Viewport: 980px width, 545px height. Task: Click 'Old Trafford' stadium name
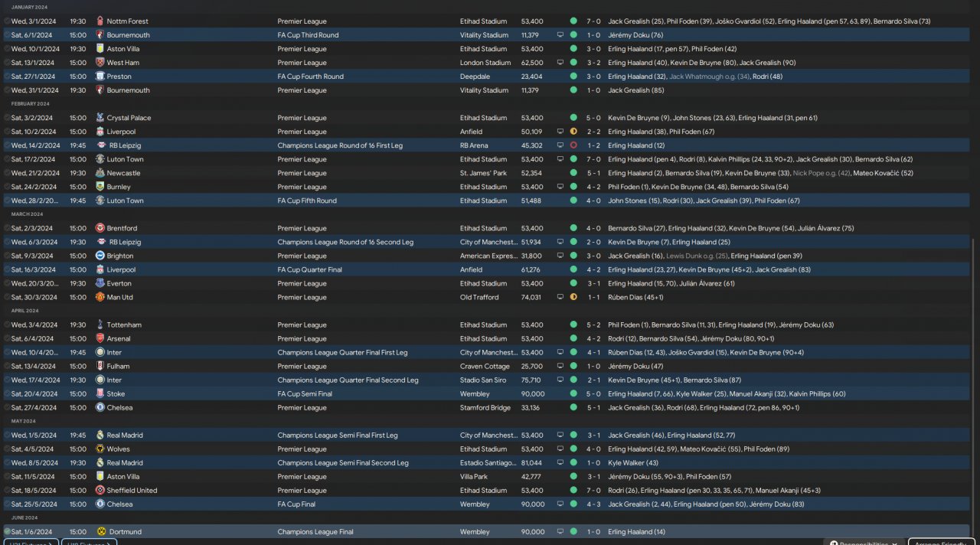pos(479,297)
